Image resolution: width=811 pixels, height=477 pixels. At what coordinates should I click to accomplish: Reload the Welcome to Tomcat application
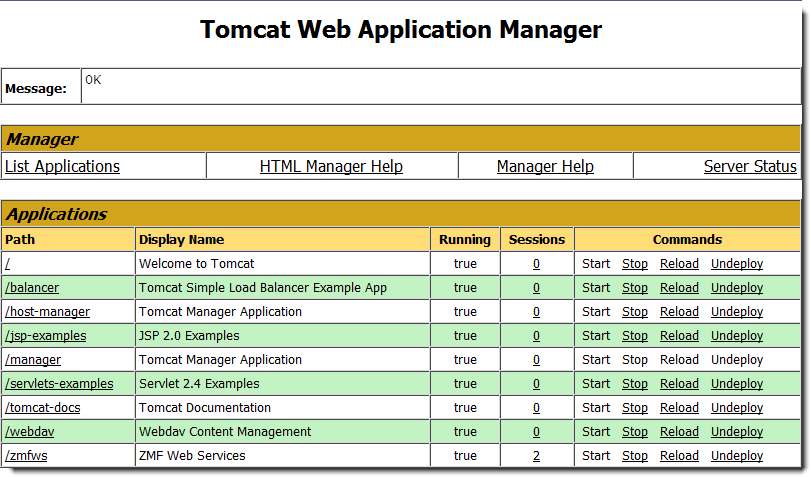[679, 264]
